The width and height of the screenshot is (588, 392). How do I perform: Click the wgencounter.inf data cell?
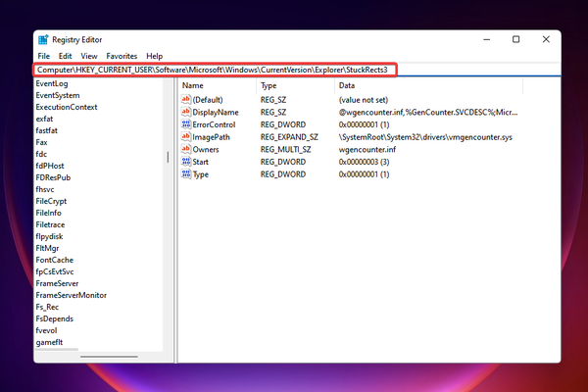[367, 149]
